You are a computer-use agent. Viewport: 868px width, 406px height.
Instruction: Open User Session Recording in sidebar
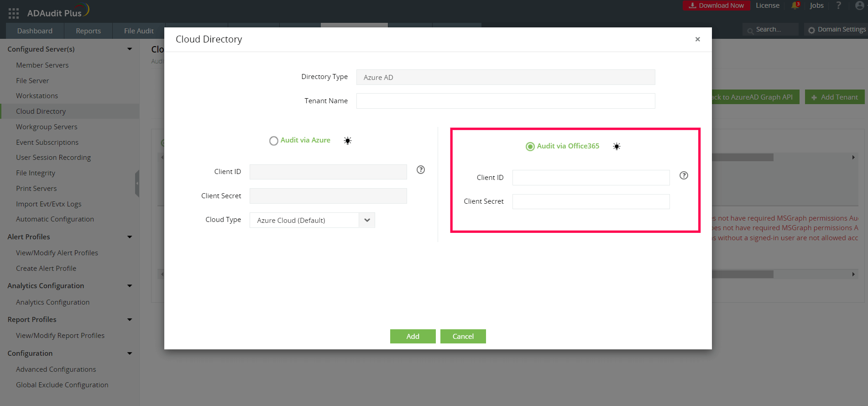point(53,158)
